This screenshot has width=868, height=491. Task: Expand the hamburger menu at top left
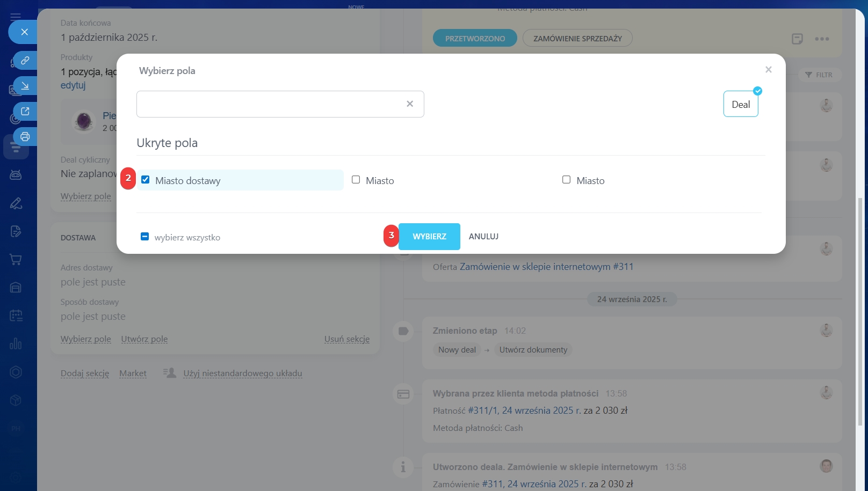pyautogui.click(x=16, y=17)
